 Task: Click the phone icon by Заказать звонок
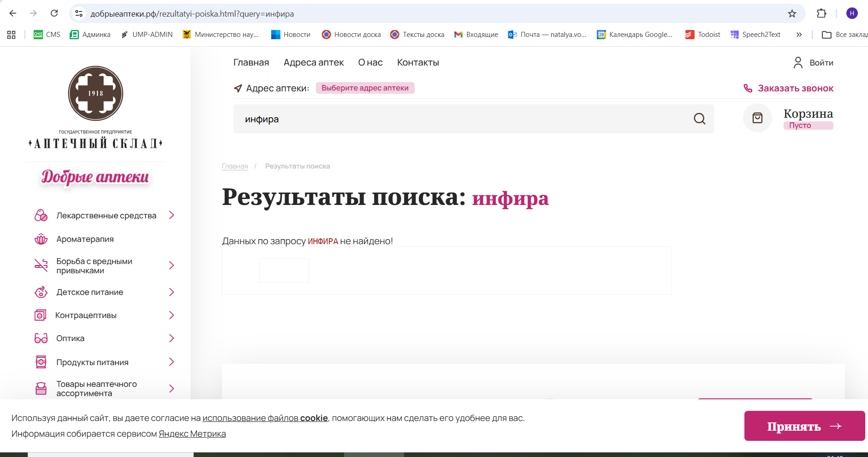tap(748, 88)
